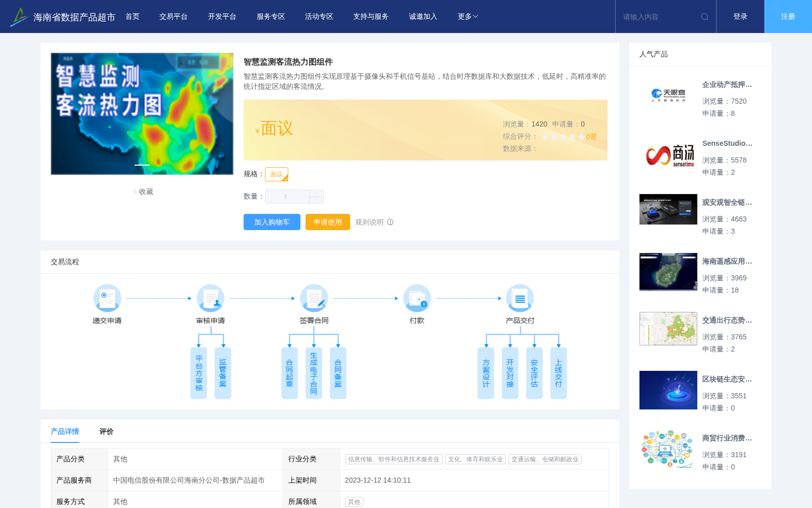Open the 商贸行业消费 product thumbnail
The image size is (812, 508).
tap(668, 449)
